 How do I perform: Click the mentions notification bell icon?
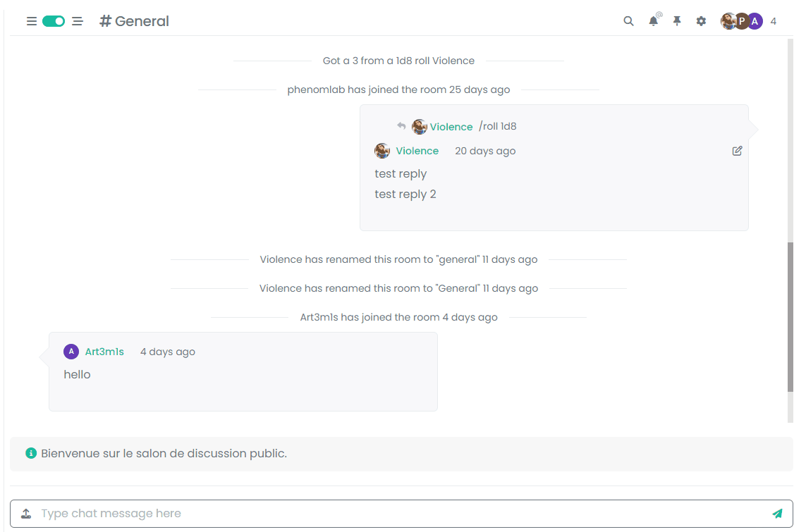[654, 21]
